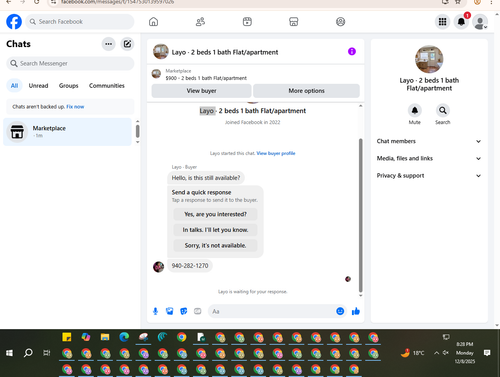Click Hello, is this still available? message
The height and width of the screenshot is (377, 500).
pyautogui.click(x=206, y=178)
